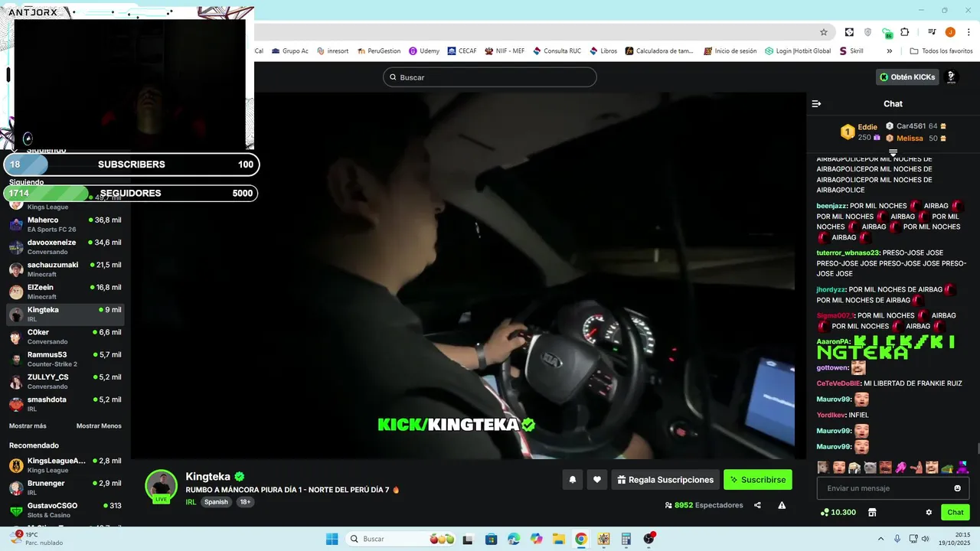Open Skrill bookmark
Viewport: 980px width, 551px height.
click(x=851, y=51)
